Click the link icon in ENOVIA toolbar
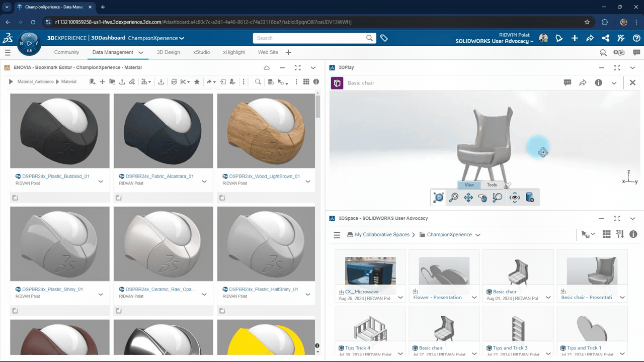The height and width of the screenshot is (362, 644). (132, 81)
